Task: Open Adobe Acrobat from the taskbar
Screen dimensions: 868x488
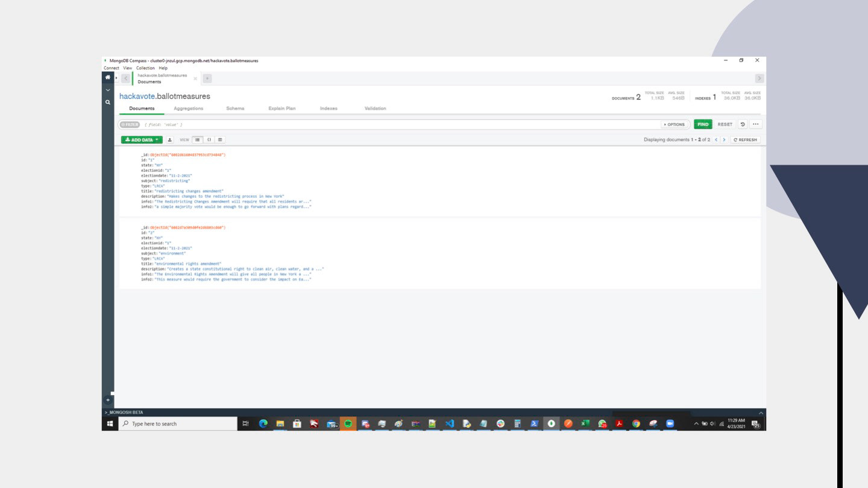Action: click(x=618, y=424)
